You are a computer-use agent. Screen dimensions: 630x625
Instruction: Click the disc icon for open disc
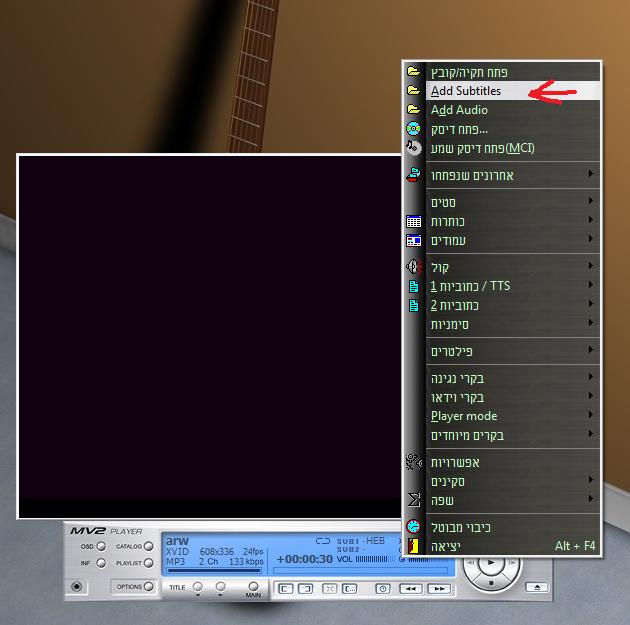coord(414,129)
